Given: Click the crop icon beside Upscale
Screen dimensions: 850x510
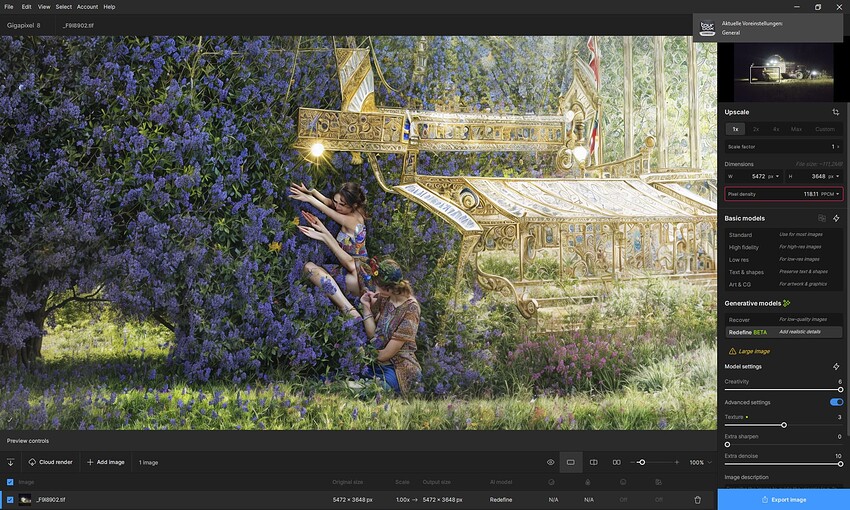Looking at the screenshot, I should point(835,112).
